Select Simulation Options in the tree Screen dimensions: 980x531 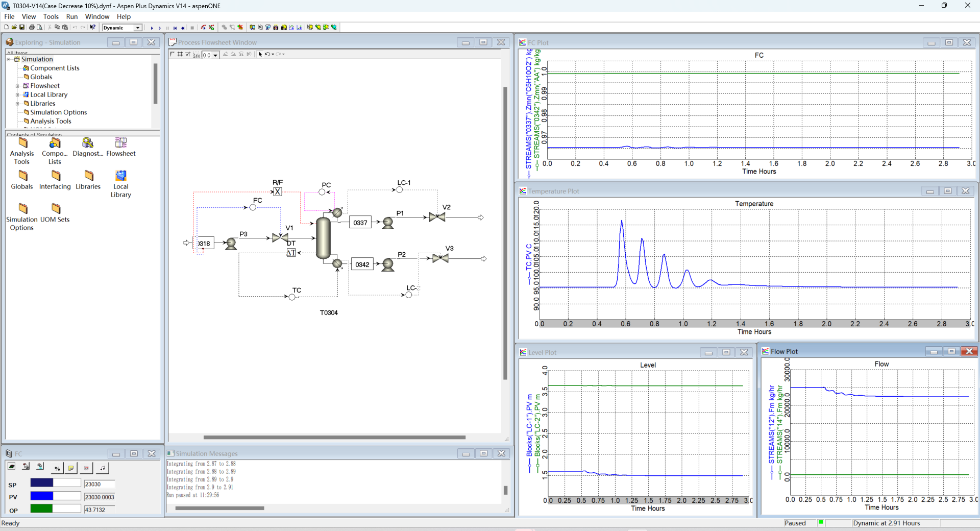tap(58, 112)
